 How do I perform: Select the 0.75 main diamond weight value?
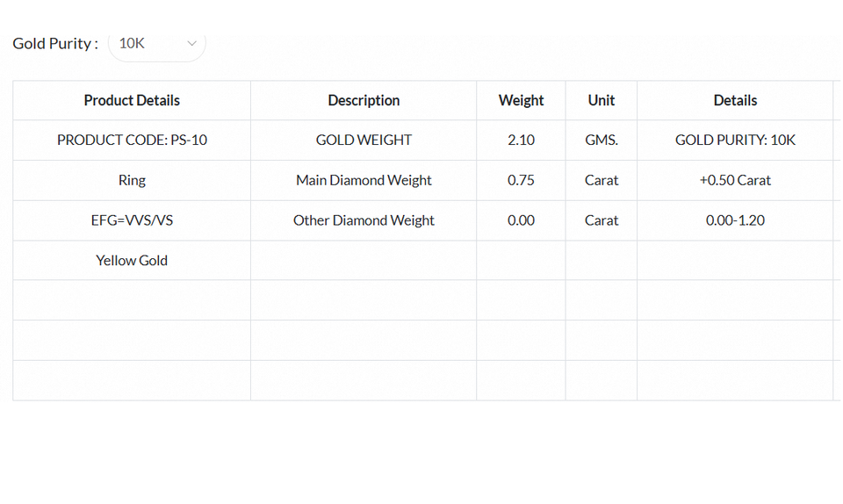(521, 180)
